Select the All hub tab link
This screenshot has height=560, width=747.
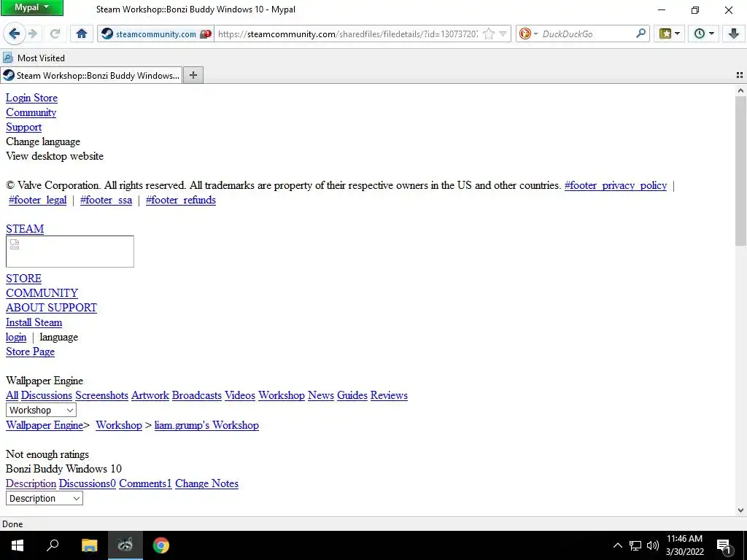(x=12, y=395)
